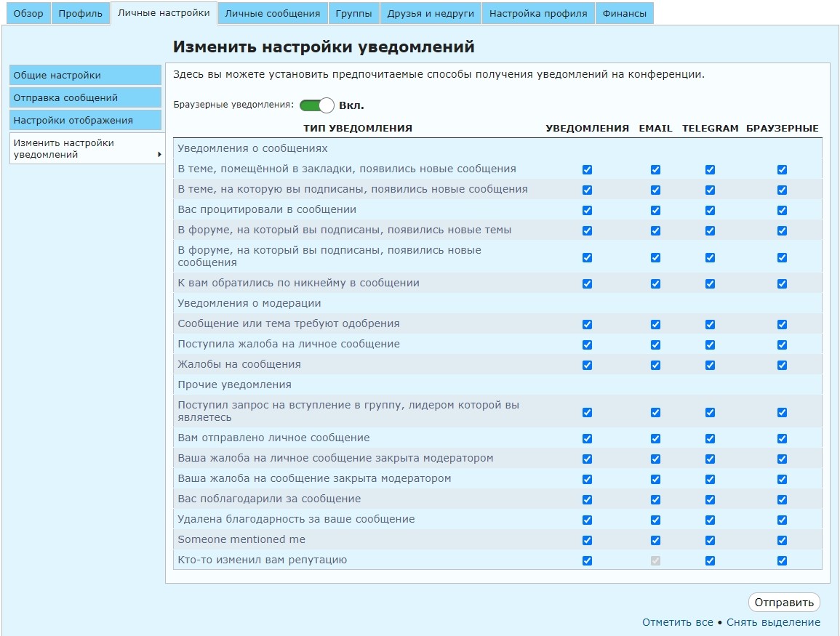Uncheck Telegram for 'Вам отправлено личное сообщение'

(710, 438)
